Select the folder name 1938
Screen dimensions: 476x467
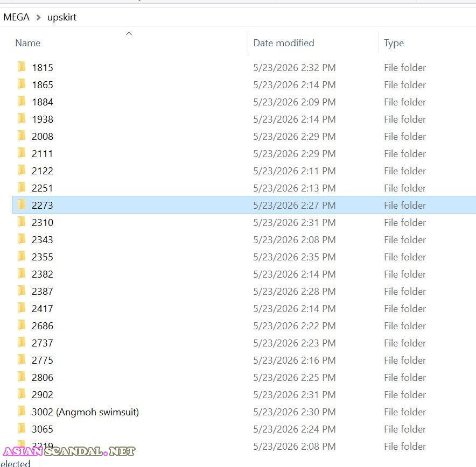pyautogui.click(x=43, y=119)
